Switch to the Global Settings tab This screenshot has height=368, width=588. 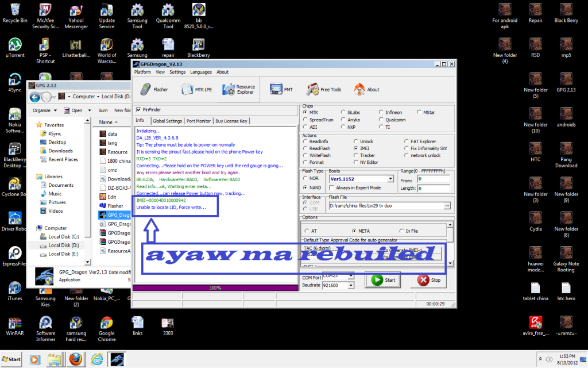click(x=167, y=120)
